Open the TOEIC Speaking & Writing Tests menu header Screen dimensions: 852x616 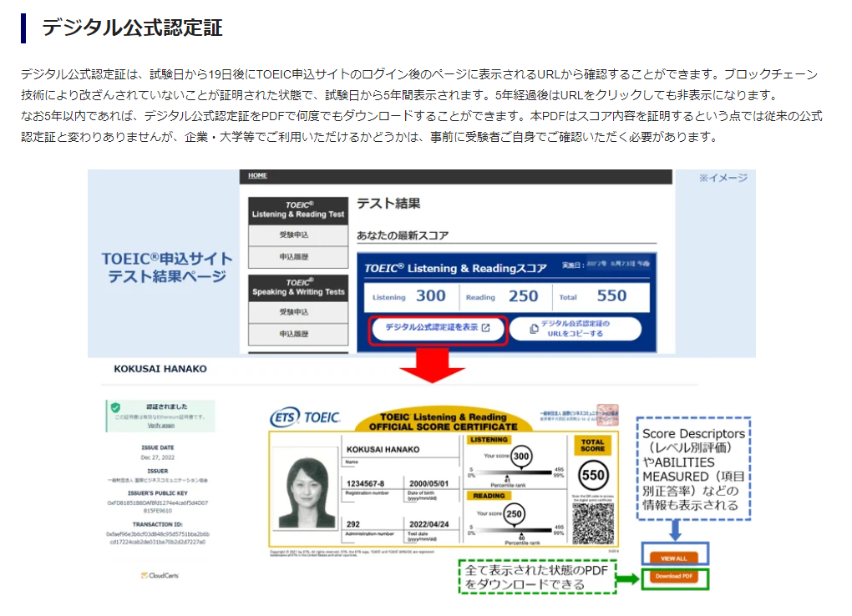tap(298, 287)
